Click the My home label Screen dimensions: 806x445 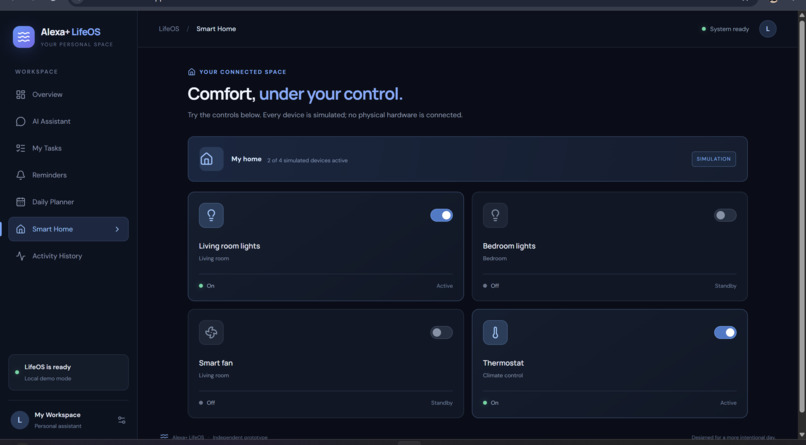coord(246,159)
